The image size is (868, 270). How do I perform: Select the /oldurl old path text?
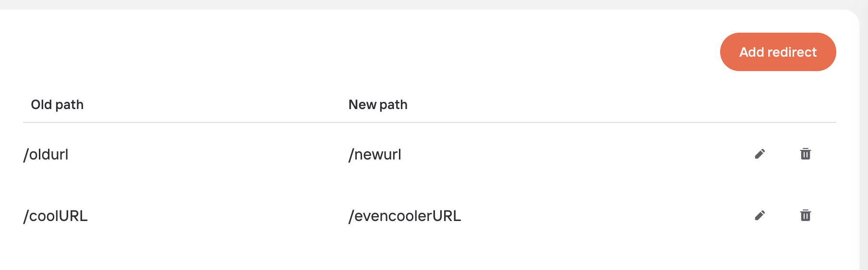46,155
